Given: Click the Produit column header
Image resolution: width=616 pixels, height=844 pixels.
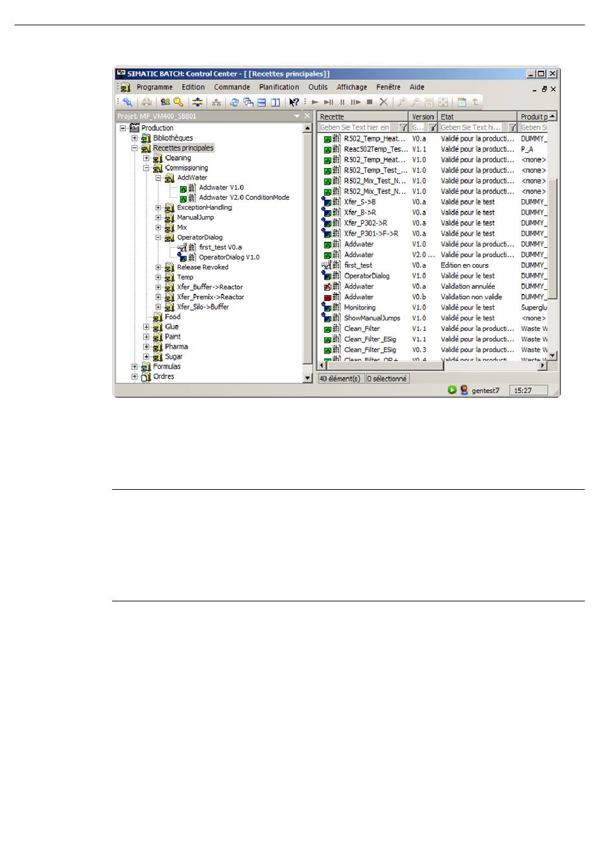Looking at the screenshot, I should coord(534,117).
